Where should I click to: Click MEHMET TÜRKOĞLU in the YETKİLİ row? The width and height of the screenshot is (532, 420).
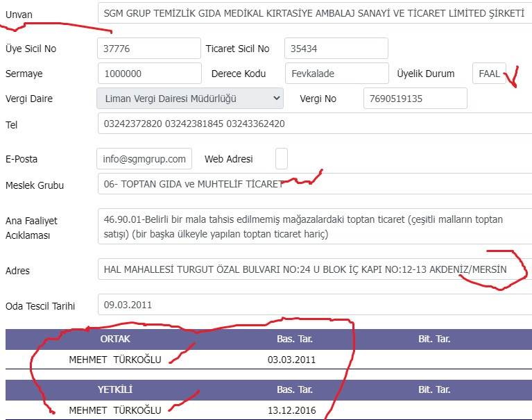click(115, 410)
